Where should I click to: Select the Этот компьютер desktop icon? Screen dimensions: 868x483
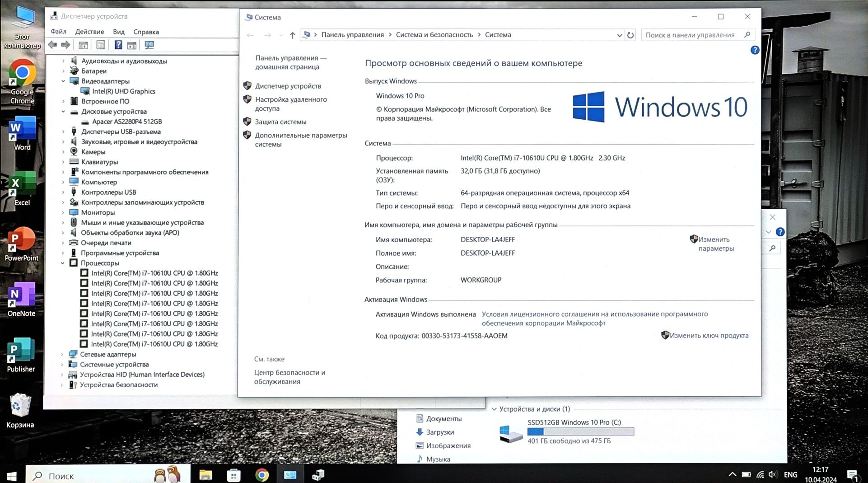[22, 27]
